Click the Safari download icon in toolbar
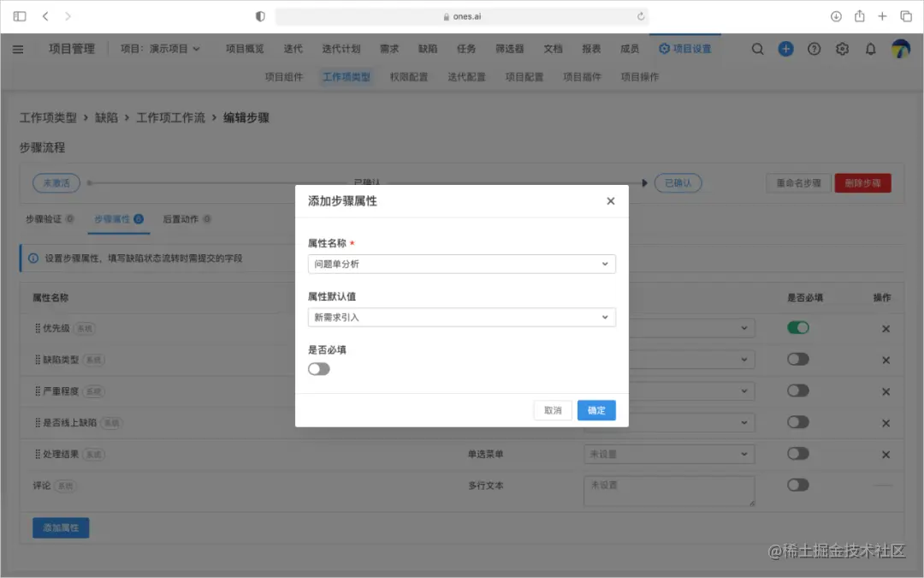The width and height of the screenshot is (924, 578). click(836, 15)
